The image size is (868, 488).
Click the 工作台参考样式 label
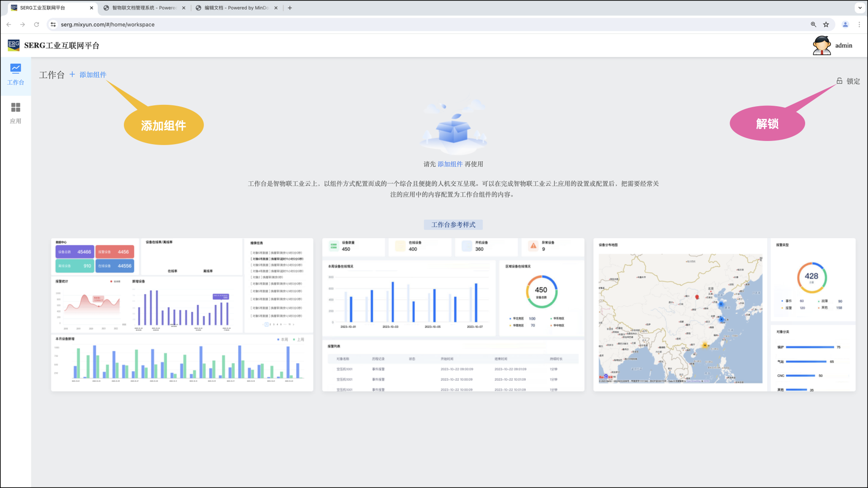pyautogui.click(x=453, y=225)
